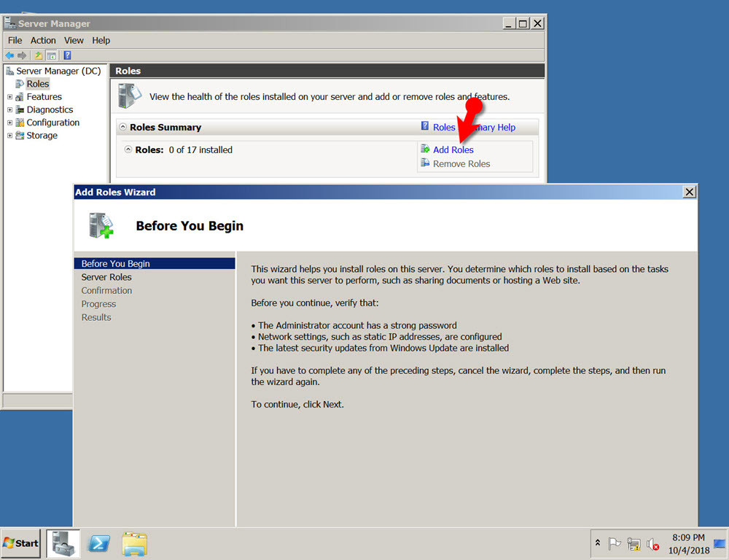The height and width of the screenshot is (560, 729).
Task: Close the Add Roles Wizard dialog
Action: (690, 192)
